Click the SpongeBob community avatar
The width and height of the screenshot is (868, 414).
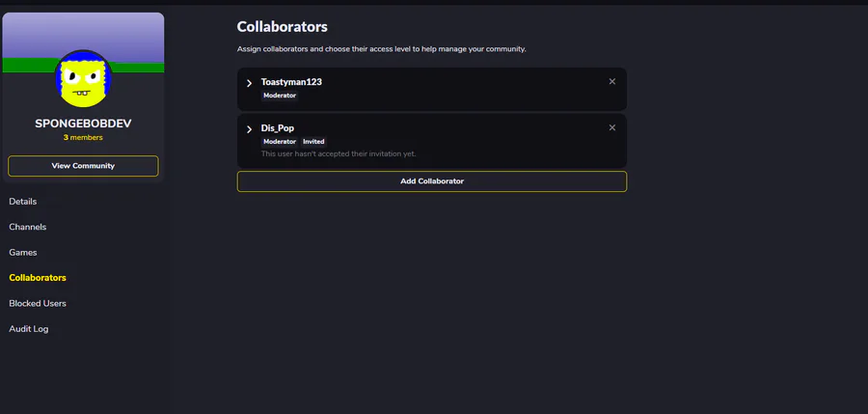pos(84,78)
